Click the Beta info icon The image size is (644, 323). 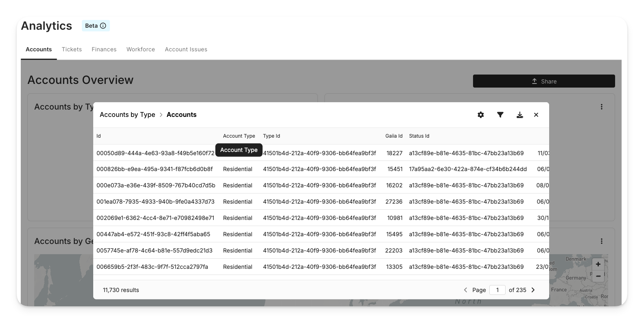(x=103, y=26)
